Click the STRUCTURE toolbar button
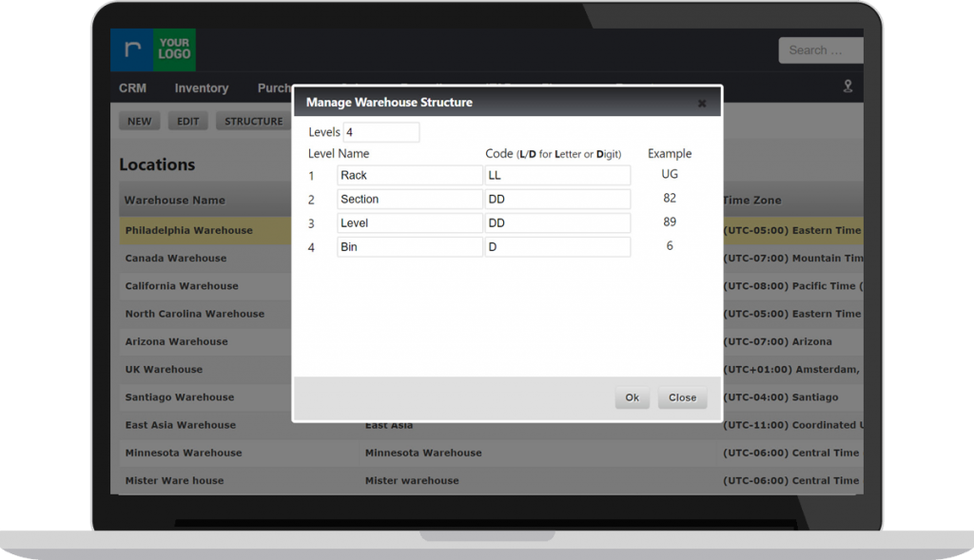Screen dimensions: 974x560 click(253, 122)
